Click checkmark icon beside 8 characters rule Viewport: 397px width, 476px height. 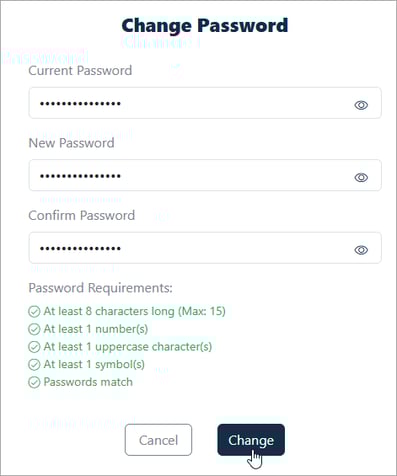pyautogui.click(x=34, y=312)
